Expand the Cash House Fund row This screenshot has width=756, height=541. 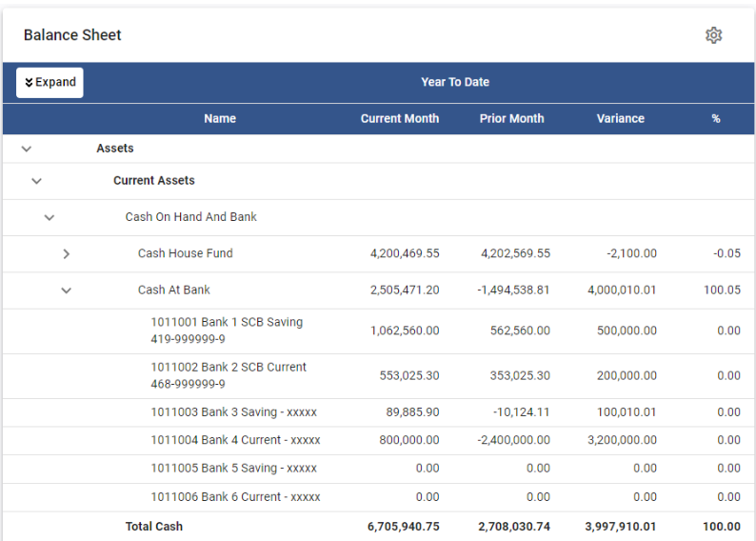point(66,254)
